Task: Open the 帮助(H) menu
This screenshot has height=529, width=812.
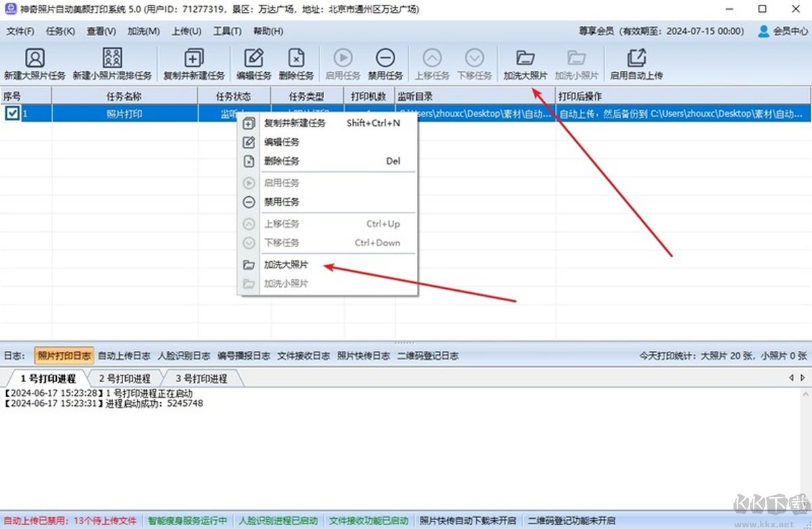Action: tap(269, 31)
